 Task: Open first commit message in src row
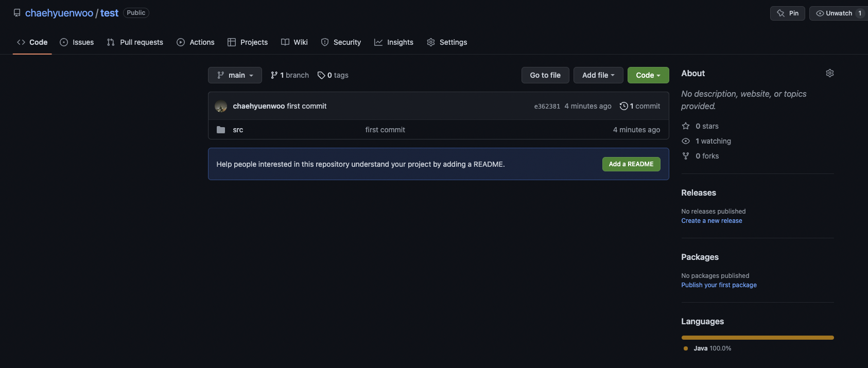click(385, 130)
